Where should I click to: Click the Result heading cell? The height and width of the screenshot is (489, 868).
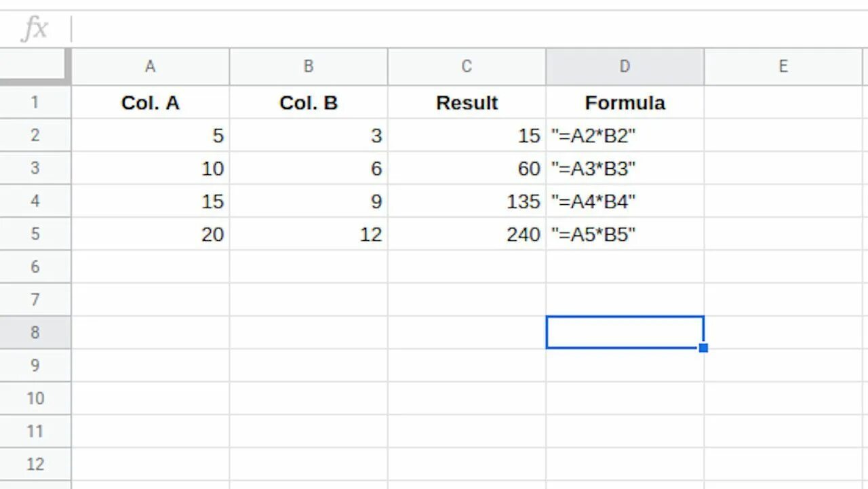[467, 102]
